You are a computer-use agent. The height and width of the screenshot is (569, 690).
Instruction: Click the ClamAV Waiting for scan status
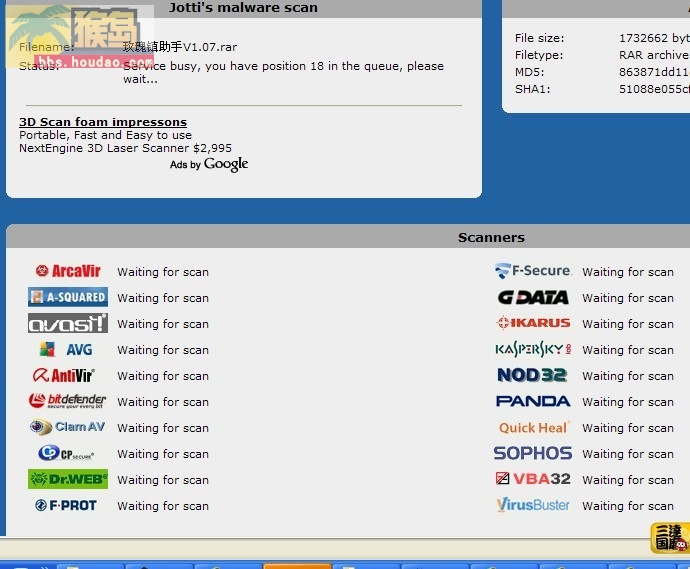pos(163,428)
